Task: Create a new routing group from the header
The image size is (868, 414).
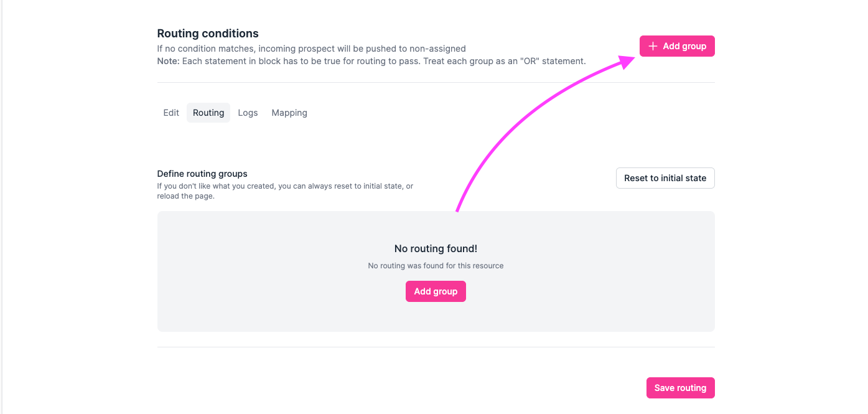Action: (x=677, y=45)
